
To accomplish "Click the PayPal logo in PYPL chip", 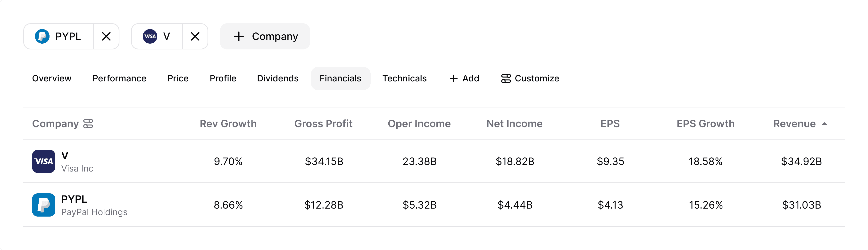I will coord(42,36).
